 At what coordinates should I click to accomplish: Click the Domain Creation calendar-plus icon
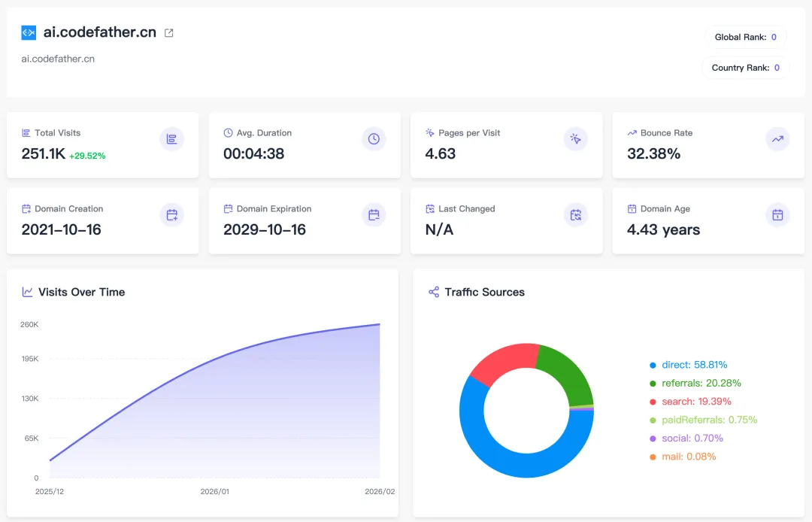pyautogui.click(x=171, y=215)
